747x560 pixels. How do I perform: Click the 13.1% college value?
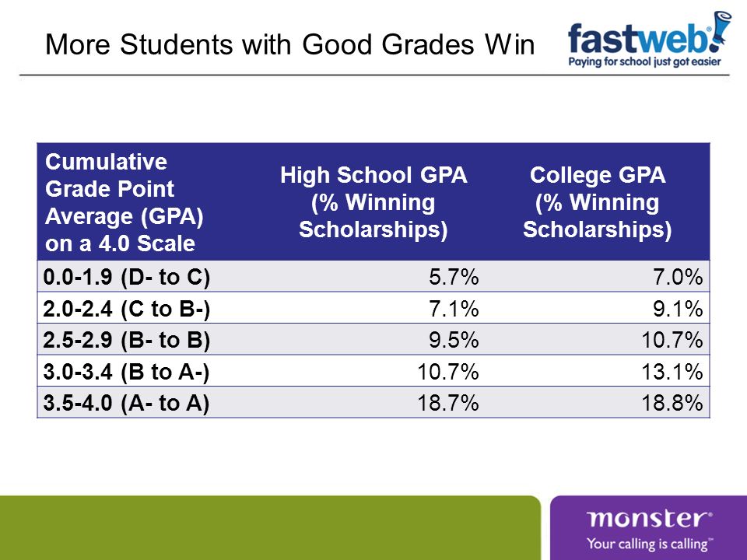coord(672,372)
